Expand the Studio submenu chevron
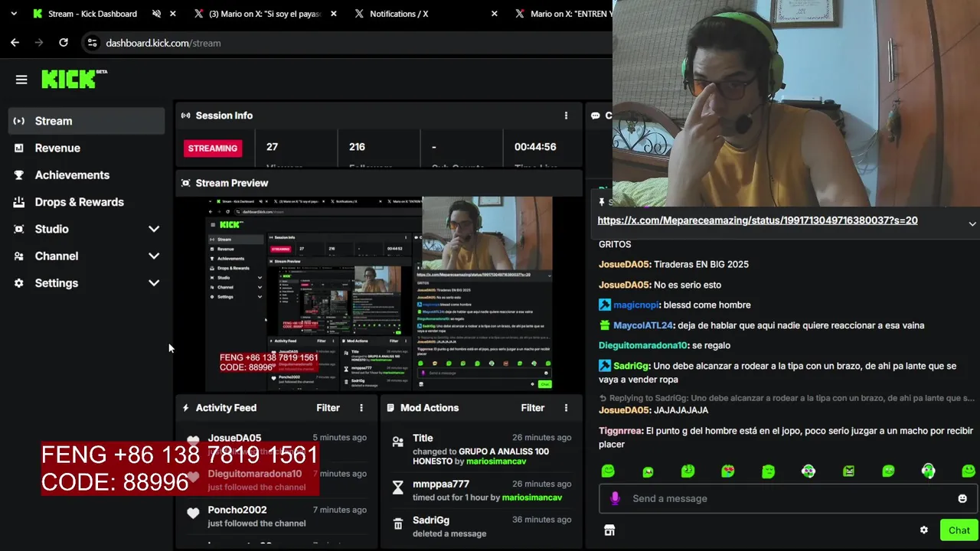 [154, 229]
